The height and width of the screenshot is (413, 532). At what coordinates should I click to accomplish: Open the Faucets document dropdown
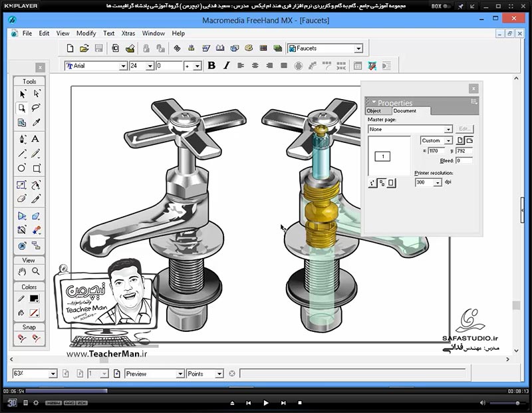click(358, 49)
